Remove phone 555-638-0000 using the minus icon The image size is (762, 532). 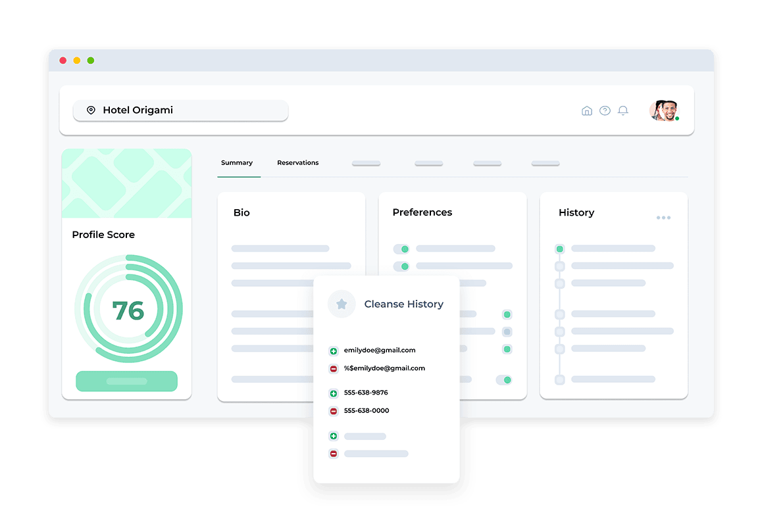point(334,410)
